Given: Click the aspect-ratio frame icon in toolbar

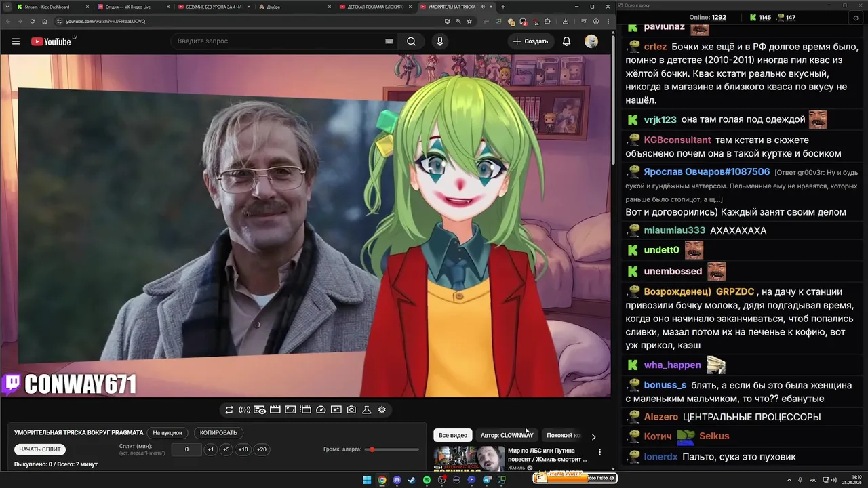Looking at the screenshot, I should point(290,409).
